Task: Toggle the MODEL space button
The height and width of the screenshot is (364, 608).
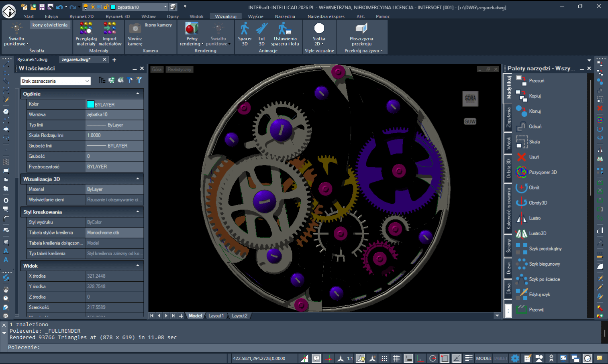Action: coord(484,358)
